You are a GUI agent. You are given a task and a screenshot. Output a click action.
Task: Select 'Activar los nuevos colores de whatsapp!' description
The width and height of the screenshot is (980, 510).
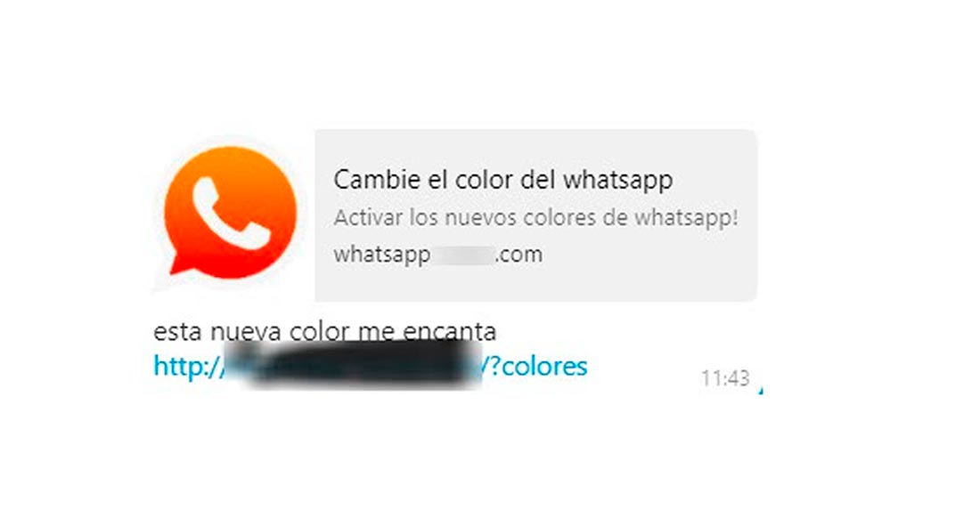pyautogui.click(x=535, y=218)
